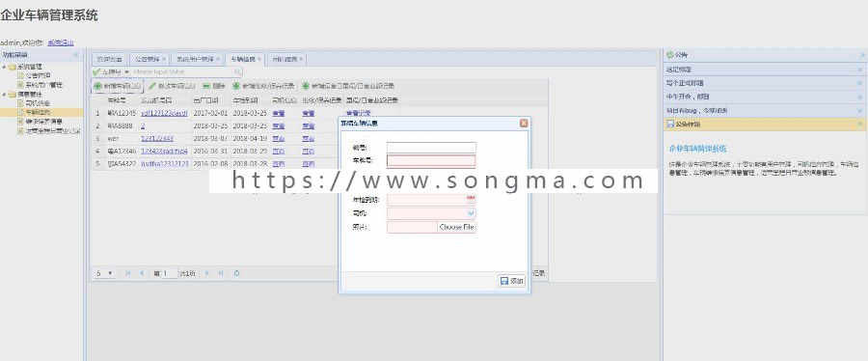
Task: Click Choose File button in dialog
Action: coord(457,227)
